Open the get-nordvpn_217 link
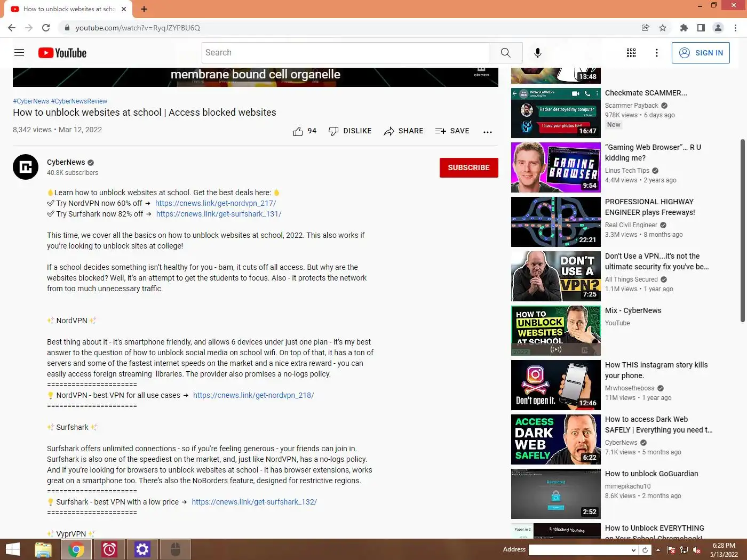 point(216,203)
